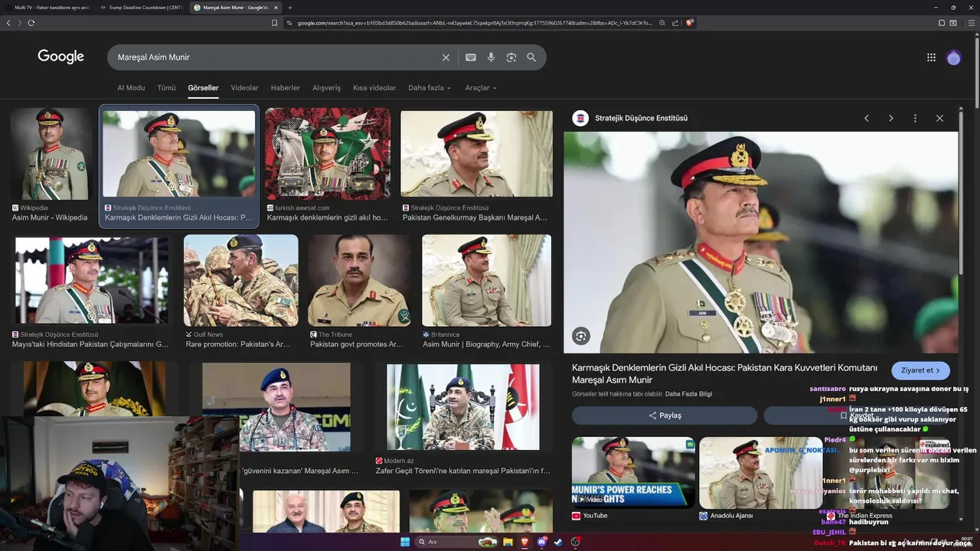Open the YouTube related video thumbnail
Image resolution: width=980 pixels, height=551 pixels.
pos(633,472)
